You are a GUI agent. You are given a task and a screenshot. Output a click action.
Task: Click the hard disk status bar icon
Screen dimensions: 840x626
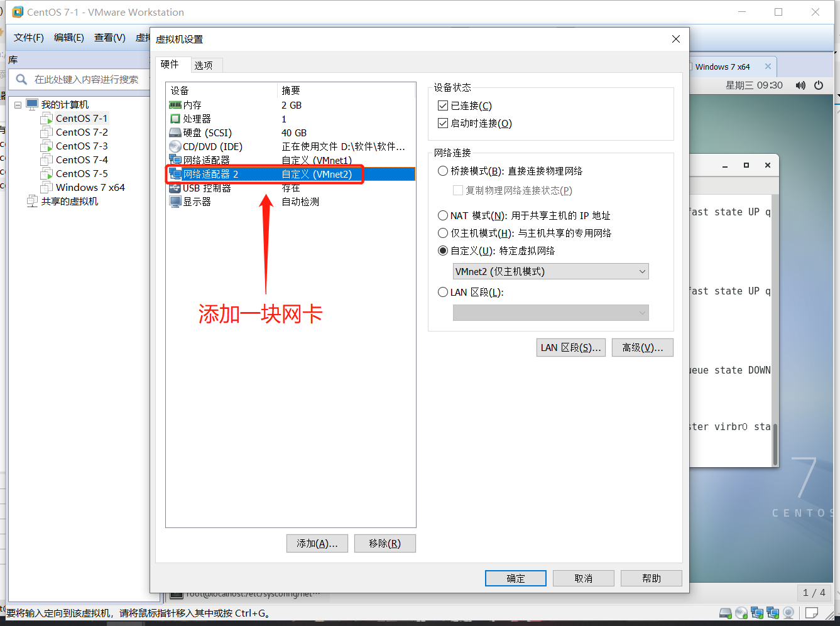pos(726,613)
